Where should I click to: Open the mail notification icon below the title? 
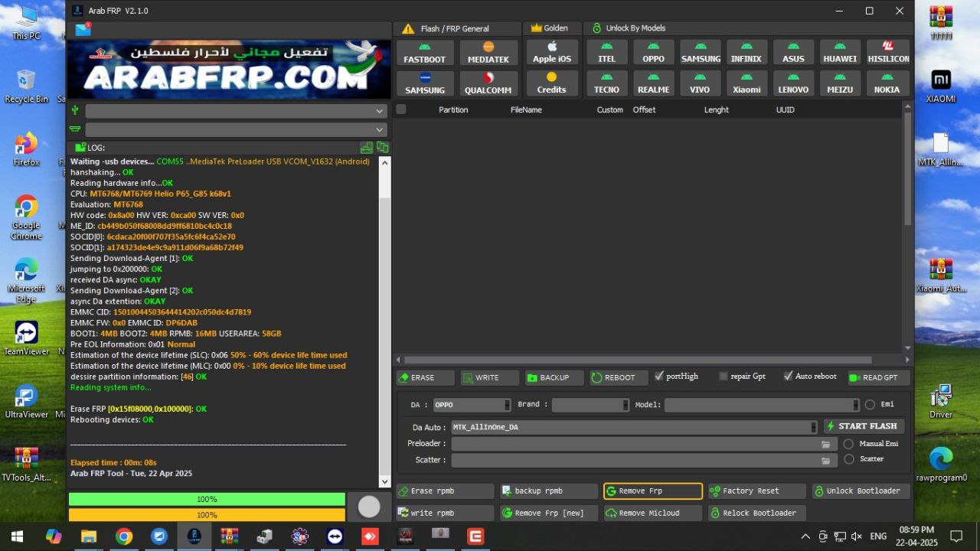pyautogui.click(x=83, y=30)
